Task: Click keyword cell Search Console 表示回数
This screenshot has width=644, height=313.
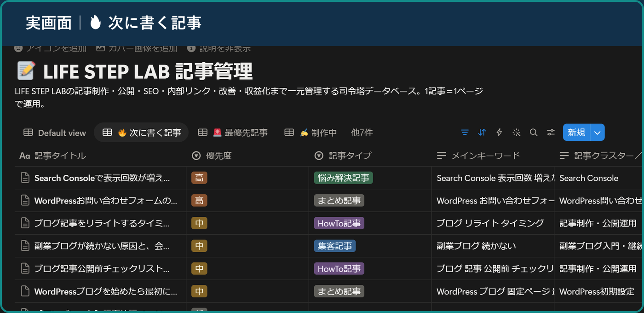Action: (x=495, y=178)
